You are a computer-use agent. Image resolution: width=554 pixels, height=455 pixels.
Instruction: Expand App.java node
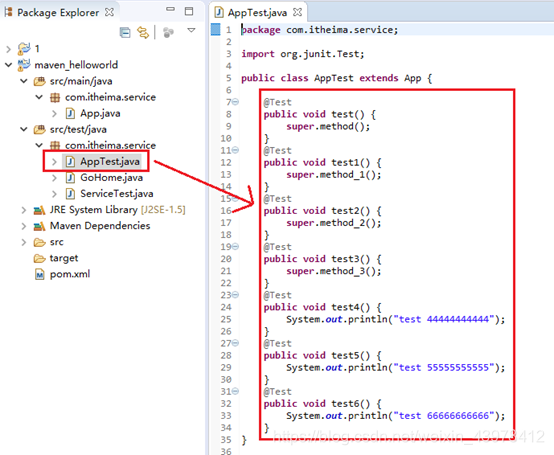54,114
